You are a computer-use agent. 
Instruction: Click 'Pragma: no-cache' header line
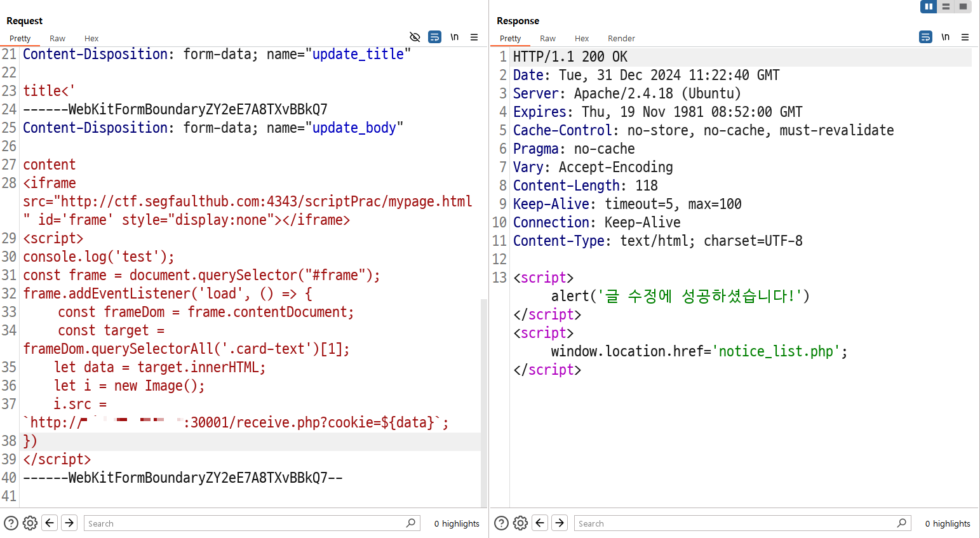(x=574, y=149)
